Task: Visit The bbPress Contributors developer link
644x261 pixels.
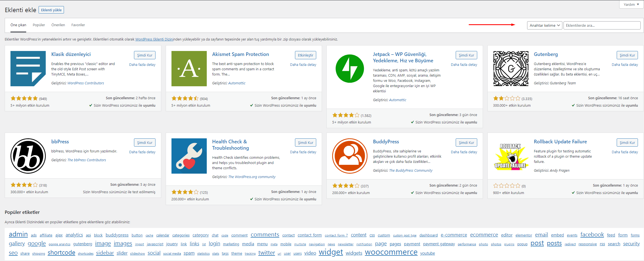Action: click(87, 160)
